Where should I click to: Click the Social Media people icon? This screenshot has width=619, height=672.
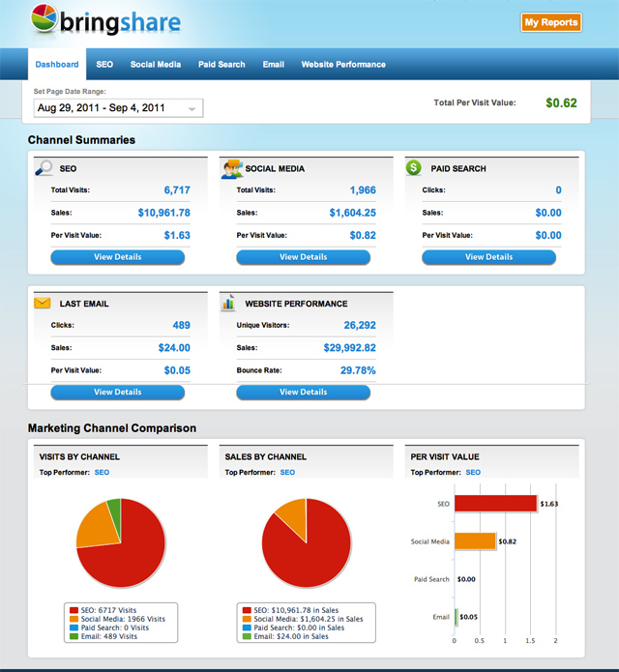[232, 168]
